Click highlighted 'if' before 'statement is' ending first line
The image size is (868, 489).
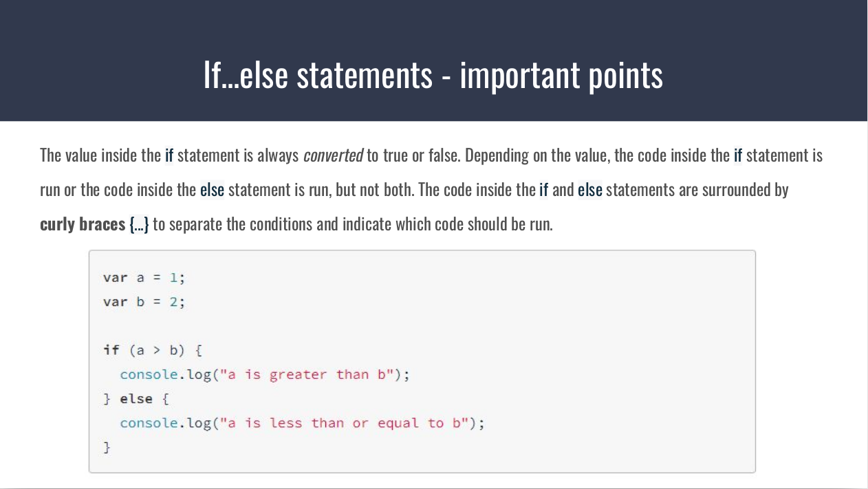point(738,155)
